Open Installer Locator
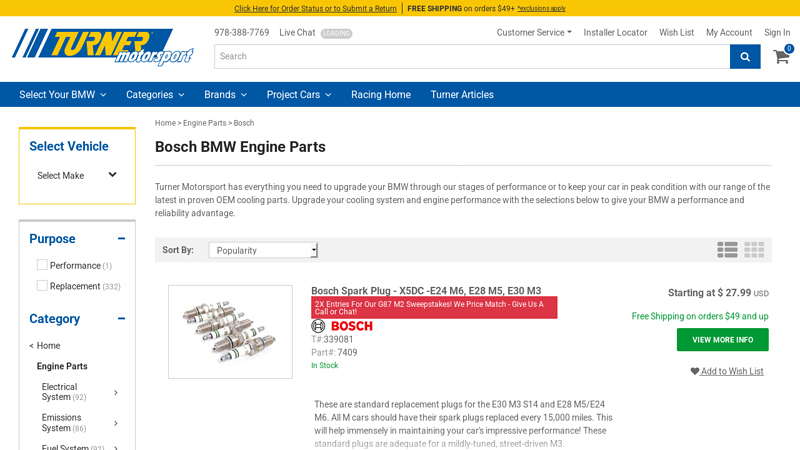This screenshot has height=450, width=800. pyautogui.click(x=615, y=33)
